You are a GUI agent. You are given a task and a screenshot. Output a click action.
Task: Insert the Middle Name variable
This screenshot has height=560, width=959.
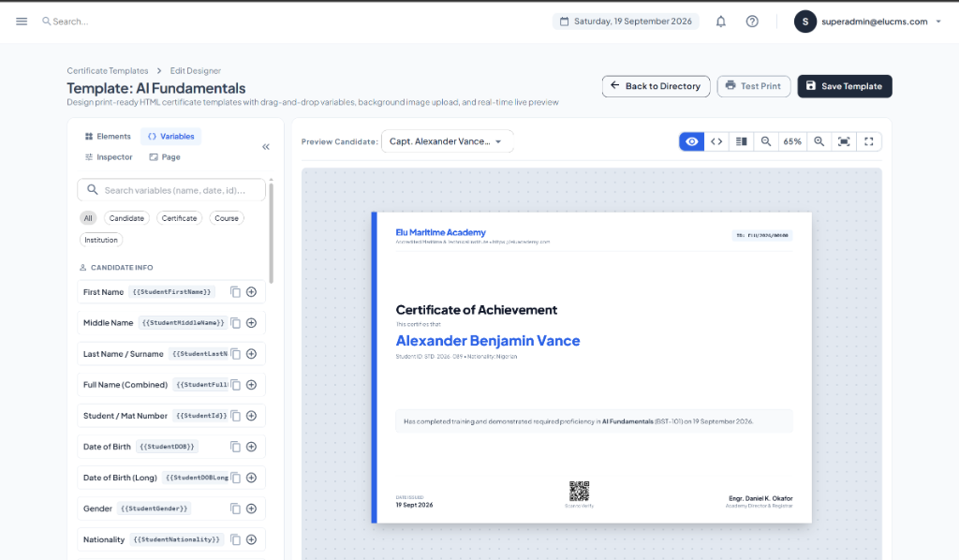[251, 323]
